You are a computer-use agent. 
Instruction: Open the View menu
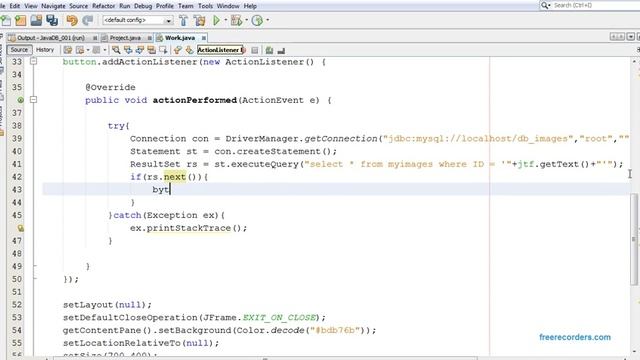(x=31, y=6)
